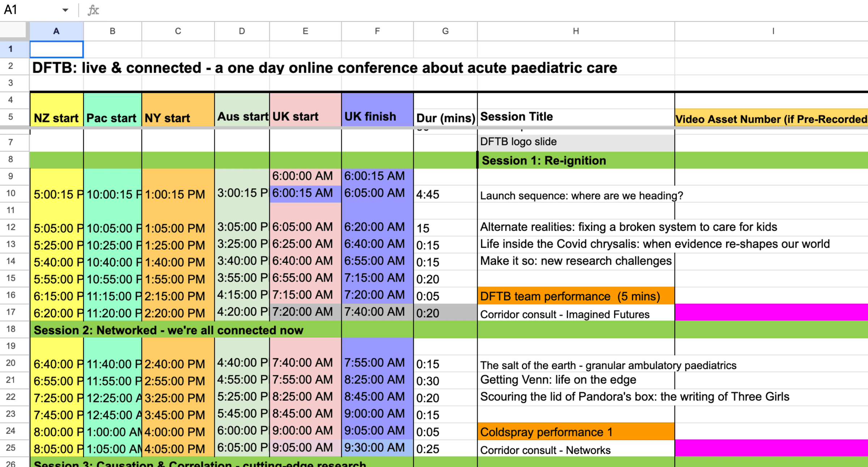Open the Name box dropdown arrow
868x467 pixels.
click(x=65, y=10)
